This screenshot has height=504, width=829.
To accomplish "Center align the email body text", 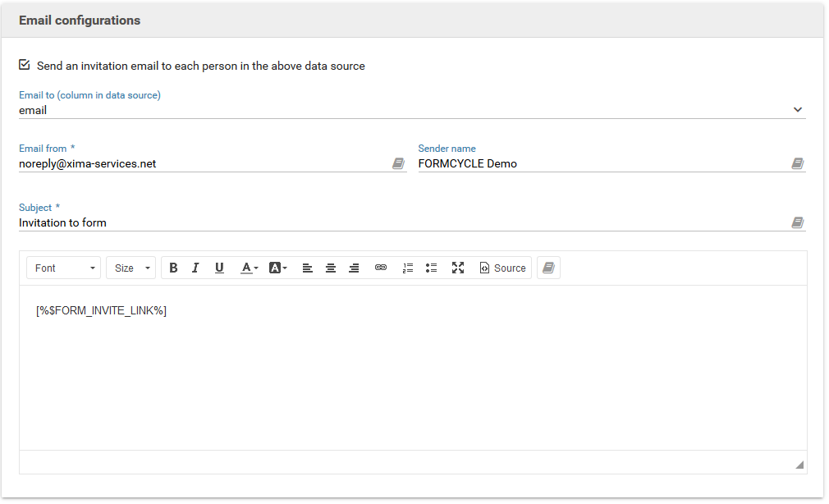I will click(x=331, y=268).
